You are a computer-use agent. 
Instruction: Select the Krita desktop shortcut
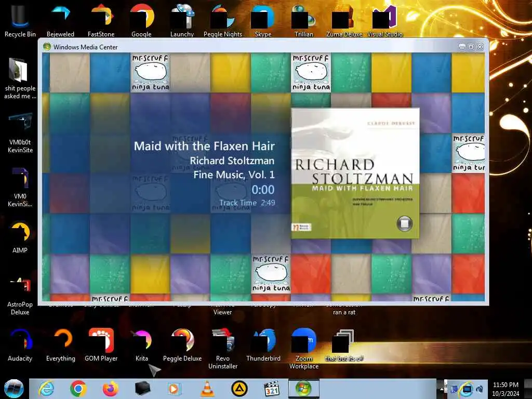141,345
